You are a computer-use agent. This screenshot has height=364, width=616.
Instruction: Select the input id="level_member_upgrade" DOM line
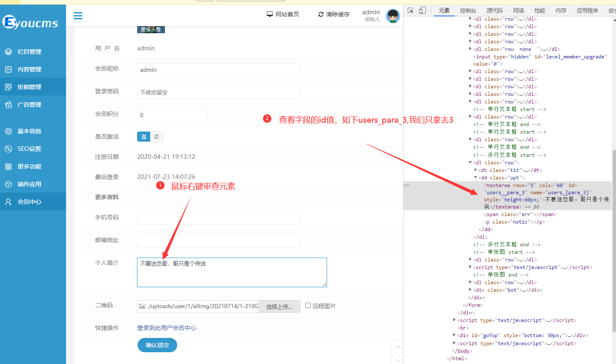tap(540, 60)
